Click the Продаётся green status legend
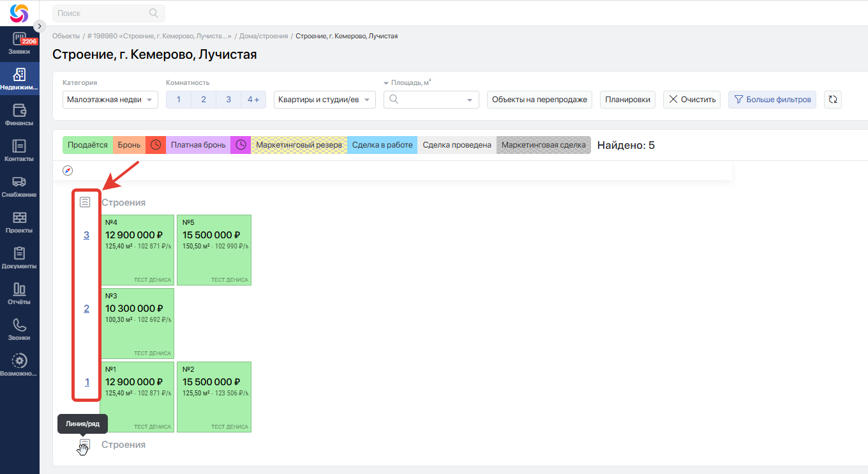This screenshot has height=474, width=868. pyautogui.click(x=87, y=145)
